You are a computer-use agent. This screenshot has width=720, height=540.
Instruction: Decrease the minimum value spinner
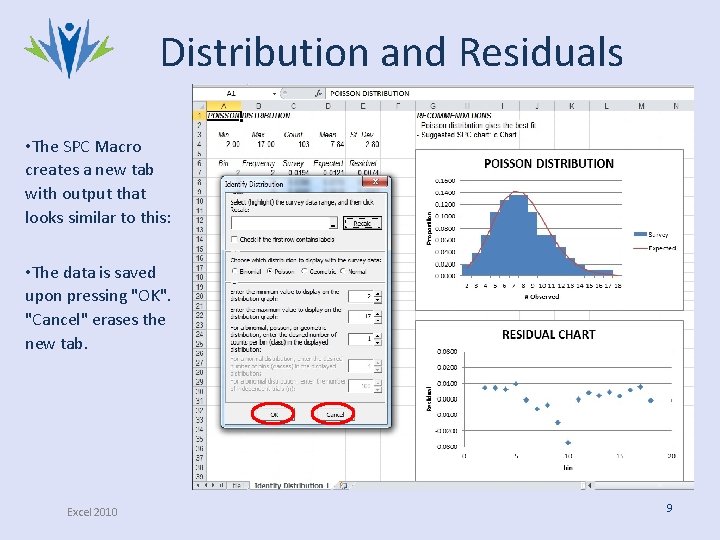(377, 300)
